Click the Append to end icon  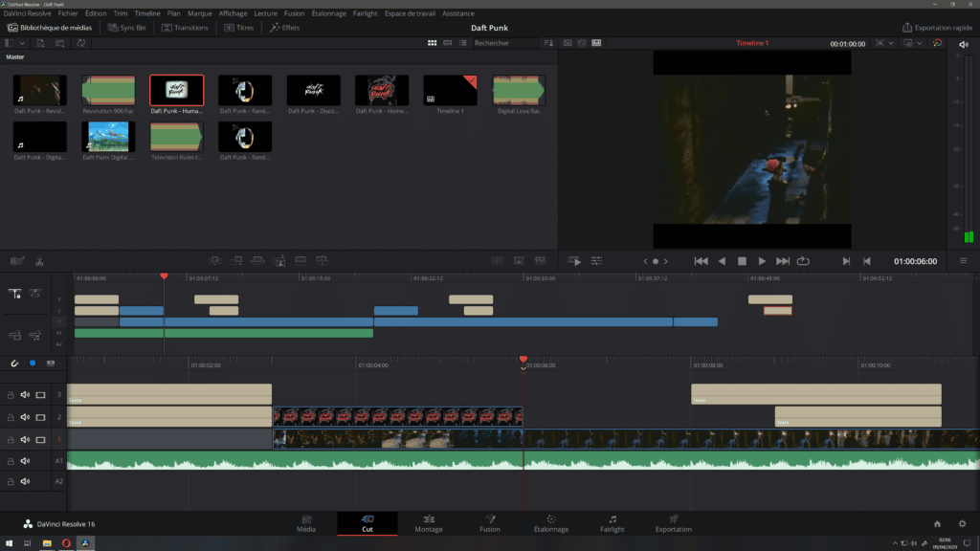tap(236, 260)
